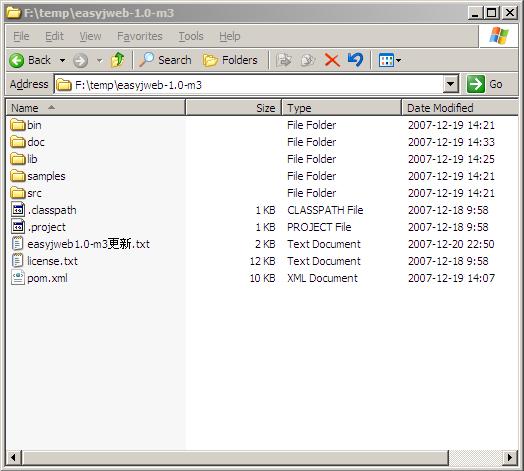Viewport: 524px width, 471px height.
Task: Select the .classpath file icon
Action: tap(18, 210)
